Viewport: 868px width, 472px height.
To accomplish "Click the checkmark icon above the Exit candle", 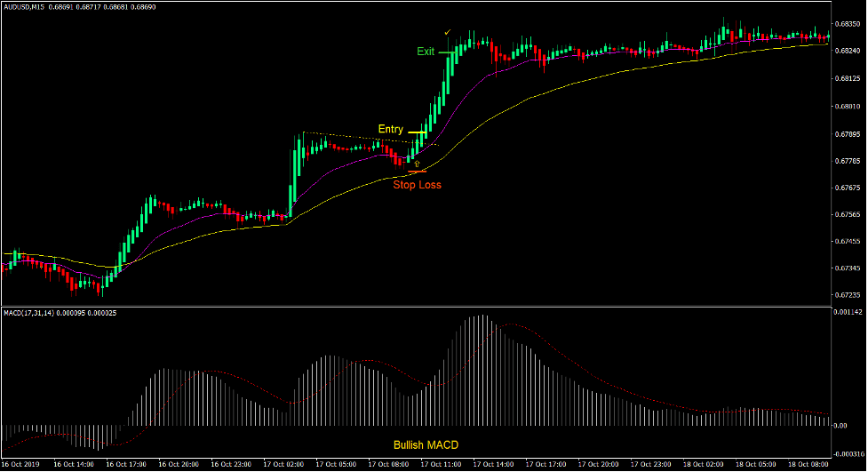I will (x=449, y=33).
